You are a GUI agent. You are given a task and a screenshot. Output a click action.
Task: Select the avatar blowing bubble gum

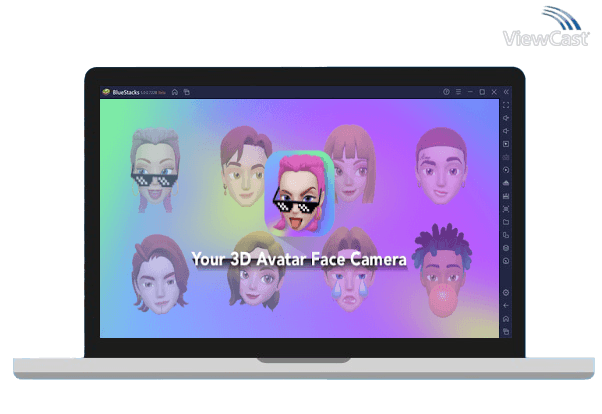pyautogui.click(x=442, y=270)
